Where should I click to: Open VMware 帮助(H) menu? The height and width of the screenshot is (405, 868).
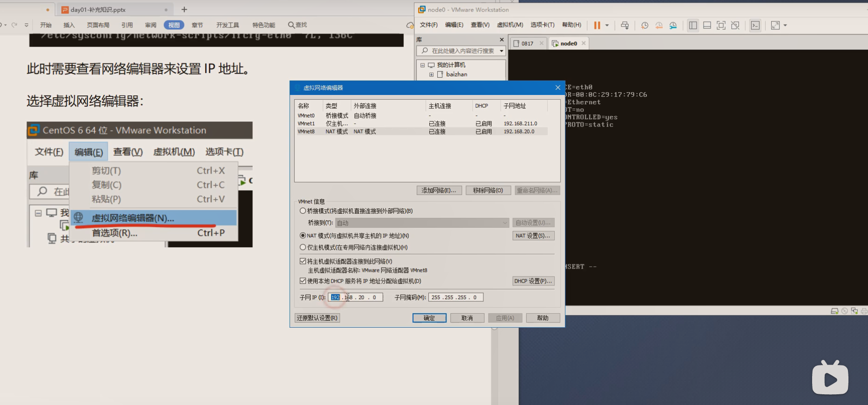tap(571, 25)
